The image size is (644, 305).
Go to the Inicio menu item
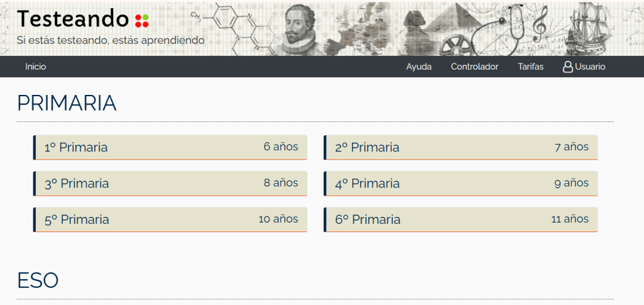click(36, 67)
